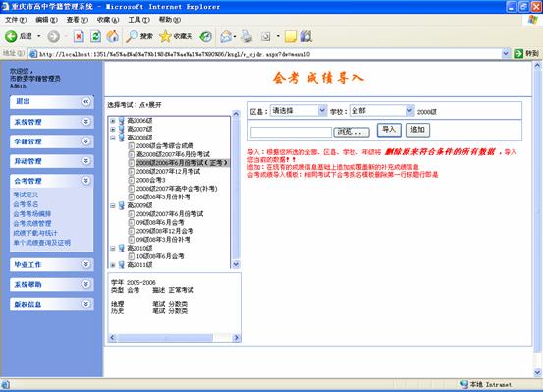Select 09级08年6月会考 exam
The width and height of the screenshot is (543, 392).
160,222
